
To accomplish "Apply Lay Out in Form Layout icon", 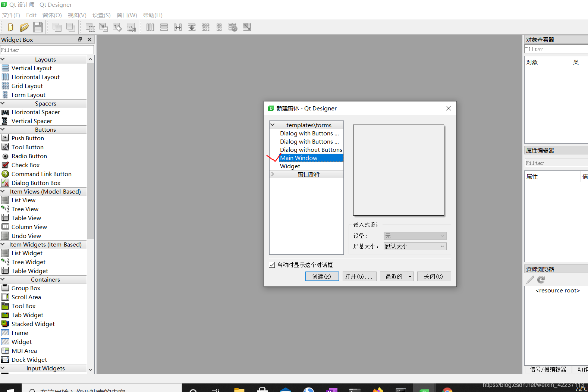I will click(219, 27).
